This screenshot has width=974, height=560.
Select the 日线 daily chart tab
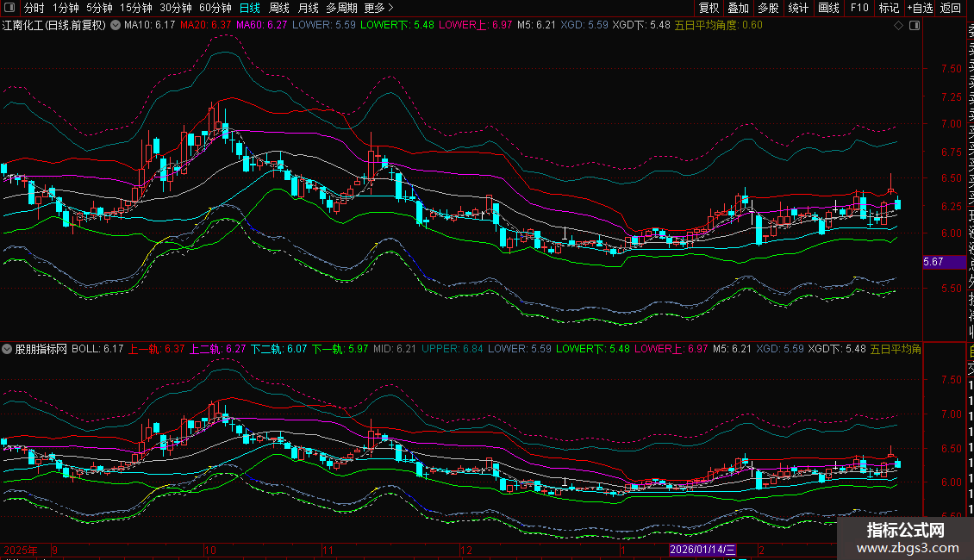(x=250, y=8)
